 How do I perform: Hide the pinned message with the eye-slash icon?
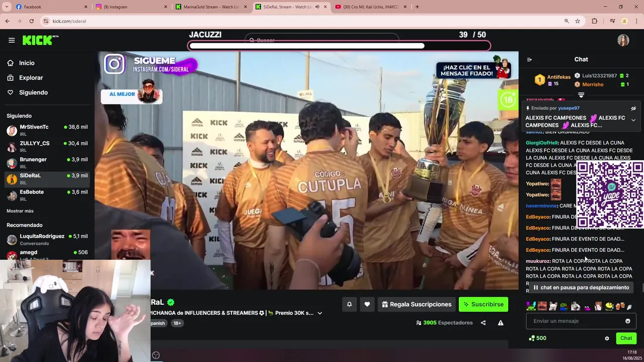(633, 108)
